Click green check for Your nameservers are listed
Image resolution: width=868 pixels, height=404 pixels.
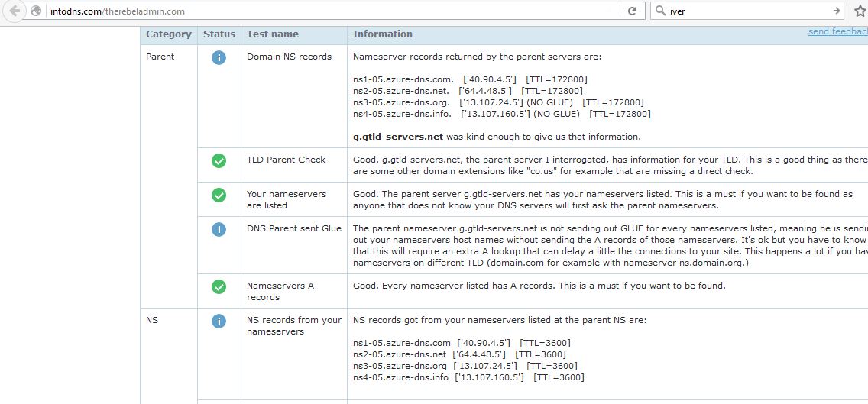pos(219,195)
